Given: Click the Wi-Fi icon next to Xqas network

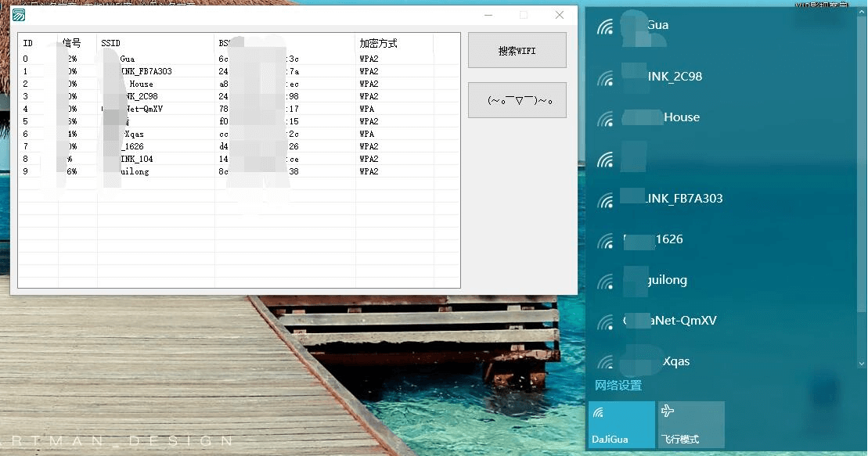Looking at the screenshot, I should [x=605, y=362].
